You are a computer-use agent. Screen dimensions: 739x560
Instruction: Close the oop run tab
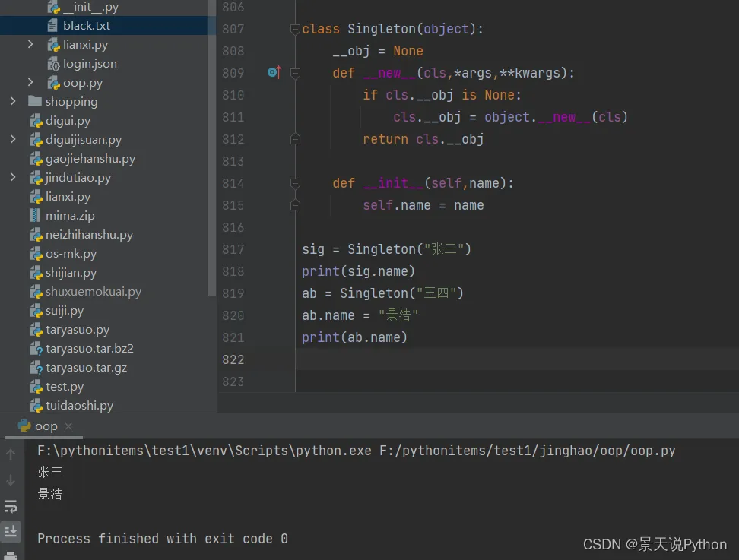coord(68,427)
